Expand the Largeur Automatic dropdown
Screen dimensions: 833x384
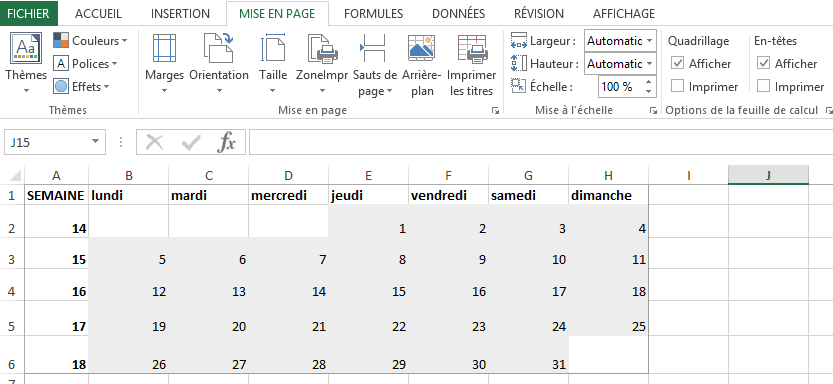point(620,41)
